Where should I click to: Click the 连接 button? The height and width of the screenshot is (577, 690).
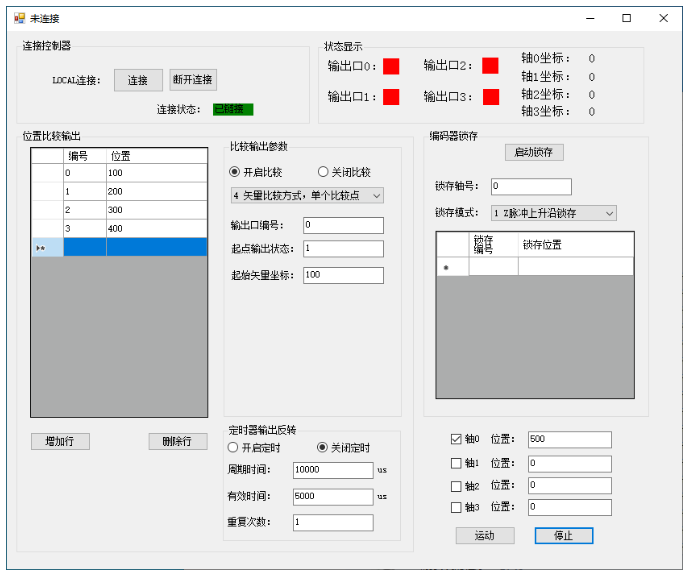point(138,80)
